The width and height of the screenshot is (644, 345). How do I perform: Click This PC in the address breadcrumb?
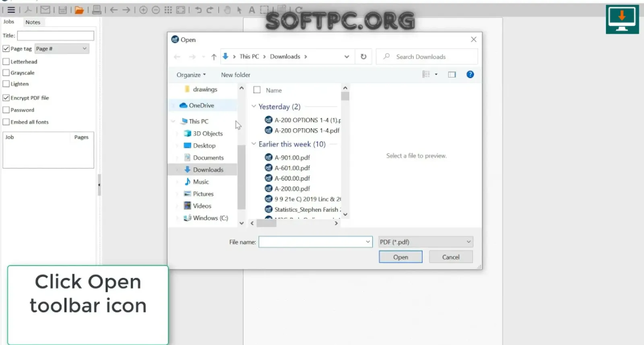(249, 57)
